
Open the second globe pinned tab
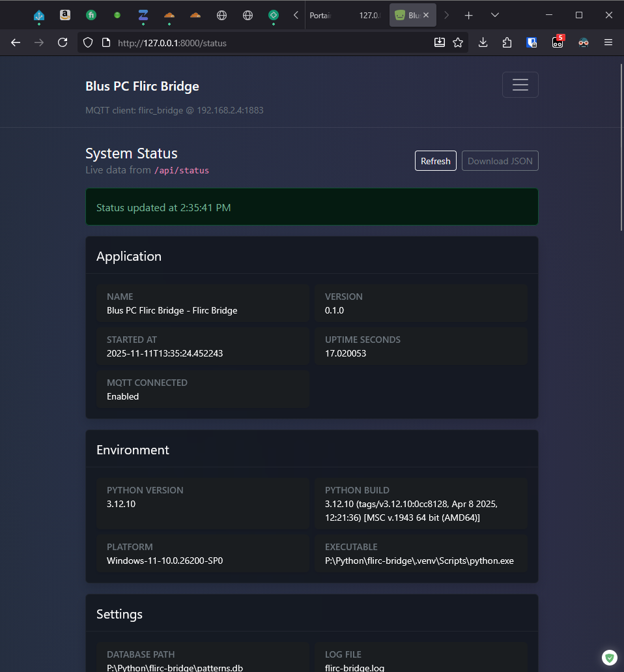point(248,16)
